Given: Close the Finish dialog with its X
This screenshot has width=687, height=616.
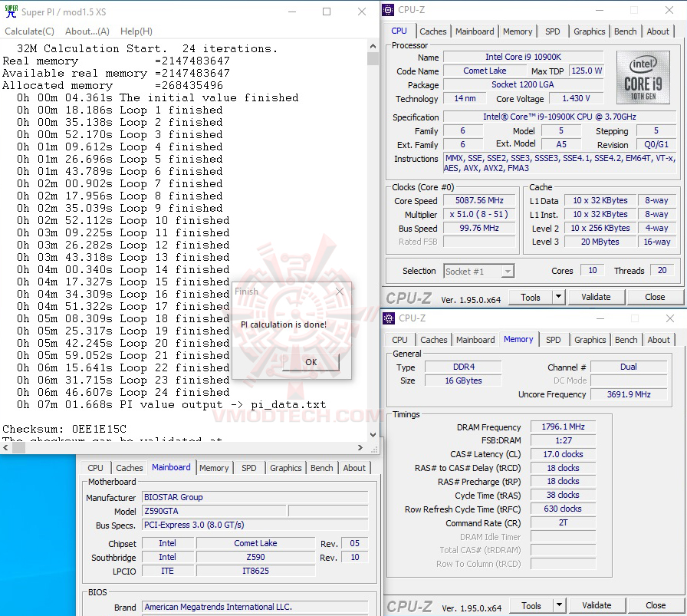Looking at the screenshot, I should (x=340, y=292).
